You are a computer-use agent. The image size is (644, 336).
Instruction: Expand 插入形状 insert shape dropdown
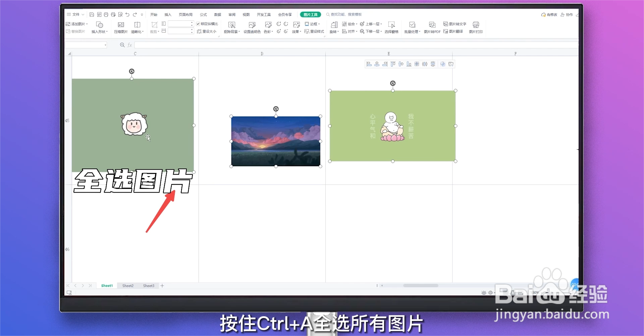pyautogui.click(x=107, y=32)
